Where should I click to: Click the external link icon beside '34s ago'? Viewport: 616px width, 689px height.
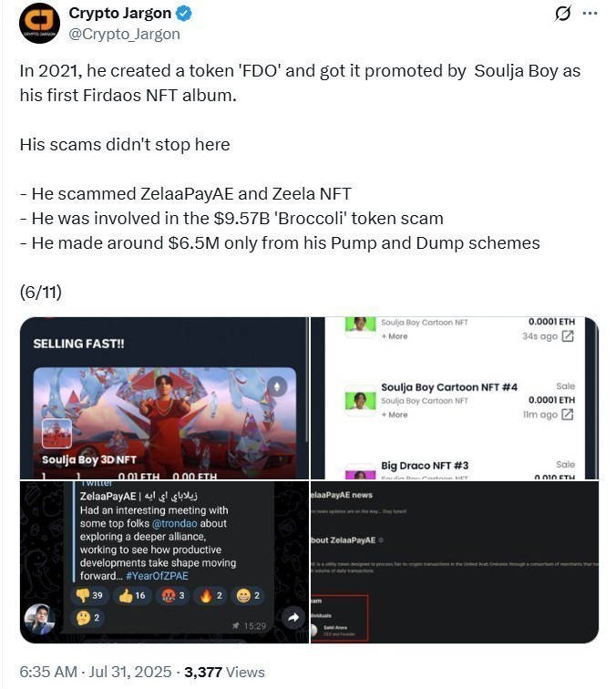(x=568, y=336)
